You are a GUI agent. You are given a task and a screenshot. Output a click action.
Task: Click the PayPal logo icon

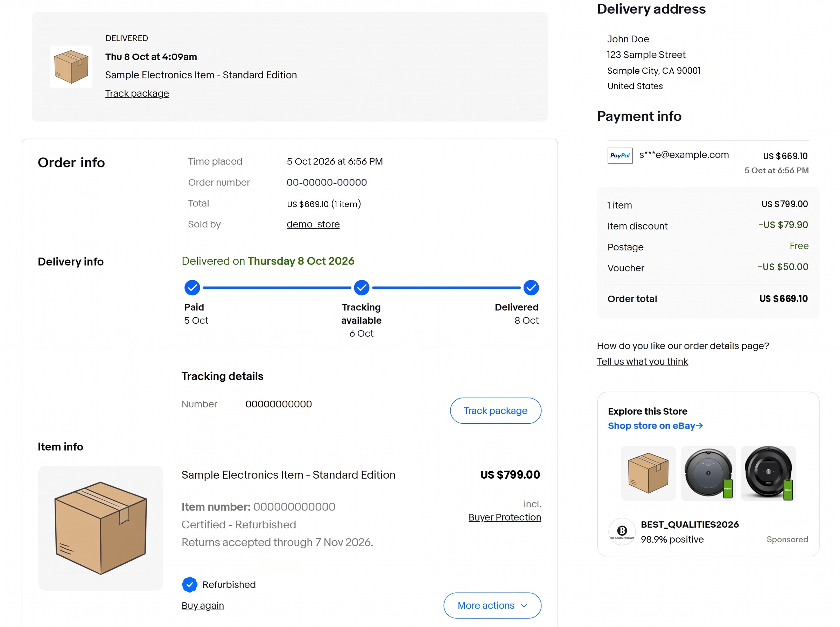pos(619,156)
